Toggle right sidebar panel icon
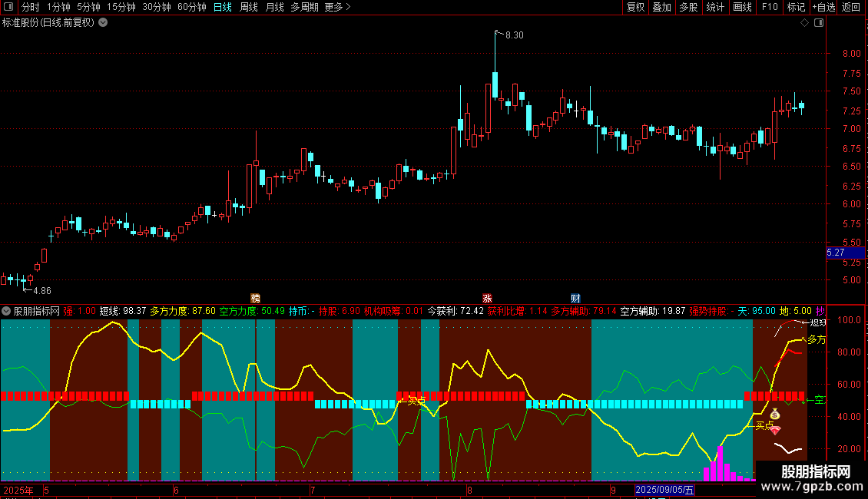 click(819, 23)
